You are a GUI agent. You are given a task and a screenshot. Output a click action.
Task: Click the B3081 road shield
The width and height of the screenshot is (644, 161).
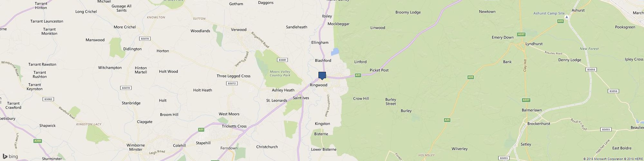[282, 60]
